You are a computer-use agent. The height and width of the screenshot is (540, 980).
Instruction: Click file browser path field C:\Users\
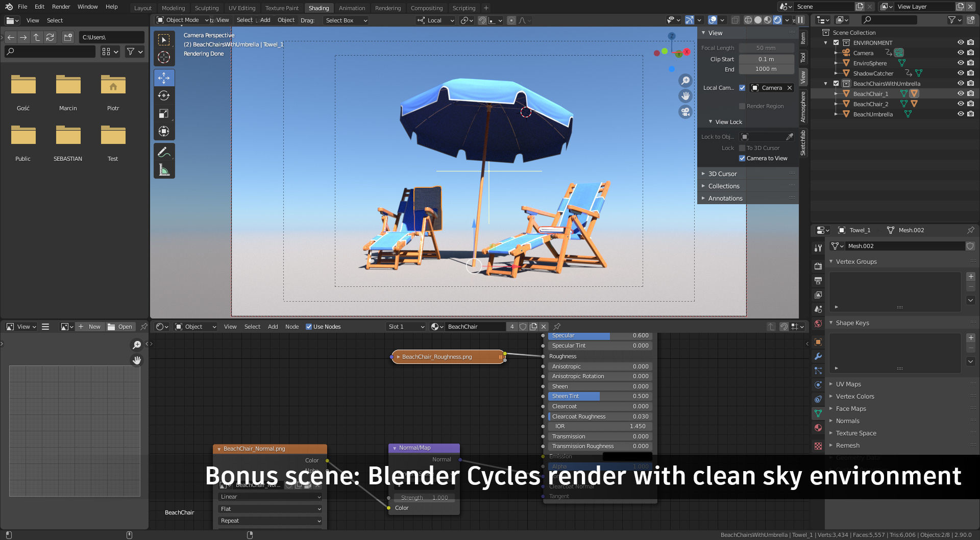111,37
